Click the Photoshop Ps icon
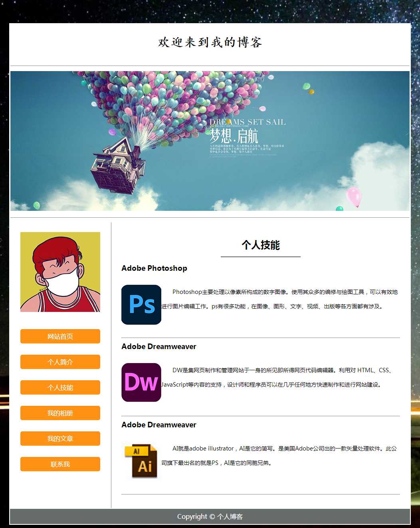420x528 pixels. tap(141, 304)
